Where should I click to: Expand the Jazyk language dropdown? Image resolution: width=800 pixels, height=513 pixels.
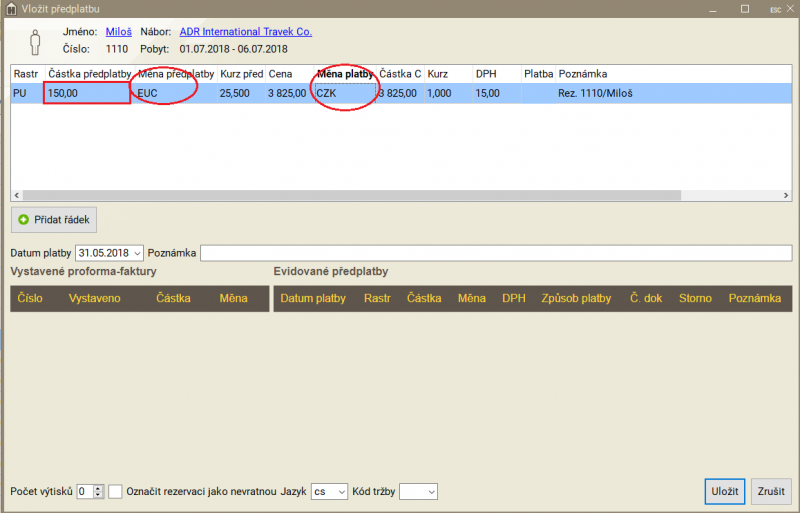(341, 492)
